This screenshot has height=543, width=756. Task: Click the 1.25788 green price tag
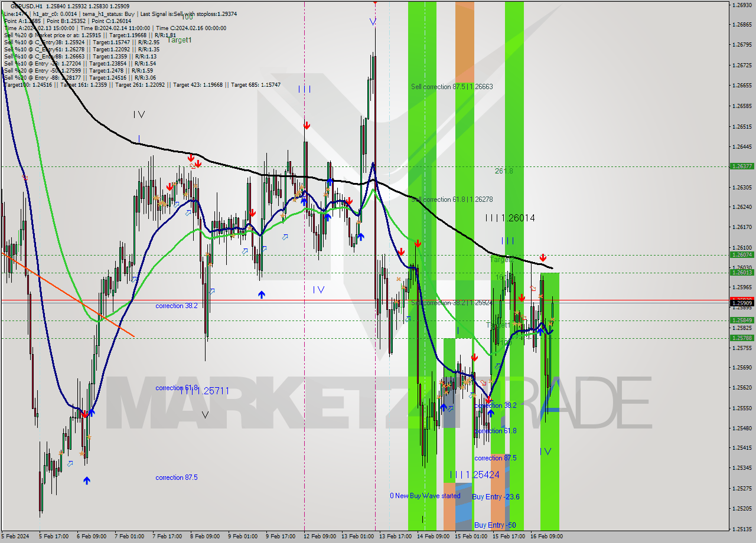(x=742, y=338)
